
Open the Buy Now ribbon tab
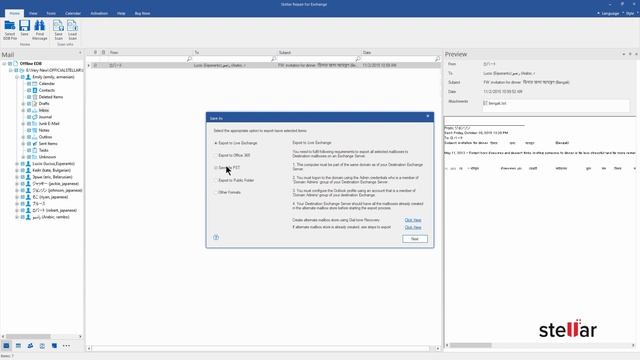[x=142, y=13]
